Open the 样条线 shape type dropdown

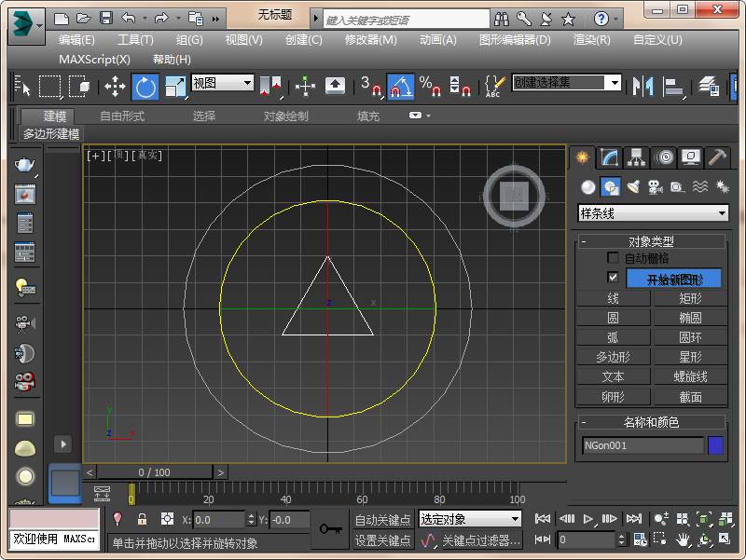tap(653, 213)
